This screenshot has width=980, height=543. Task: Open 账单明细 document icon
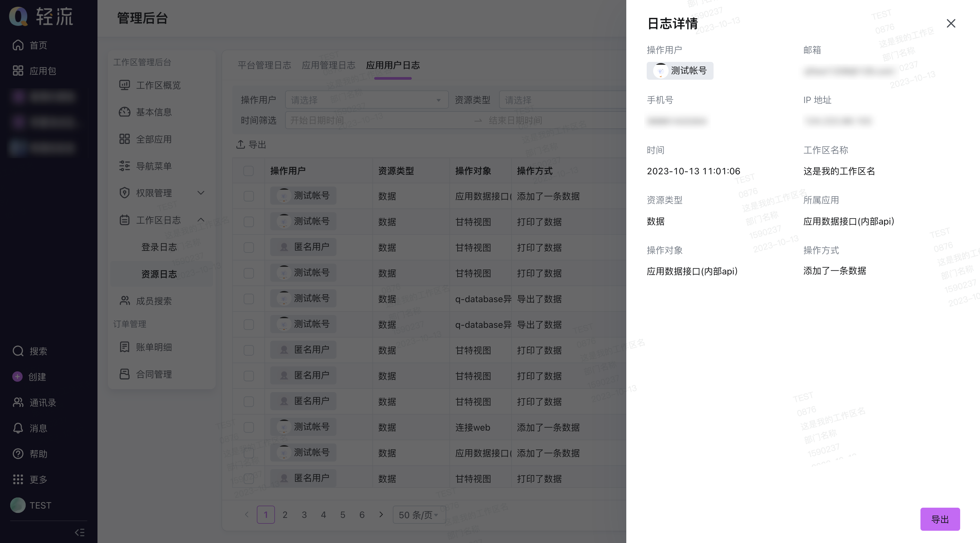[124, 347]
